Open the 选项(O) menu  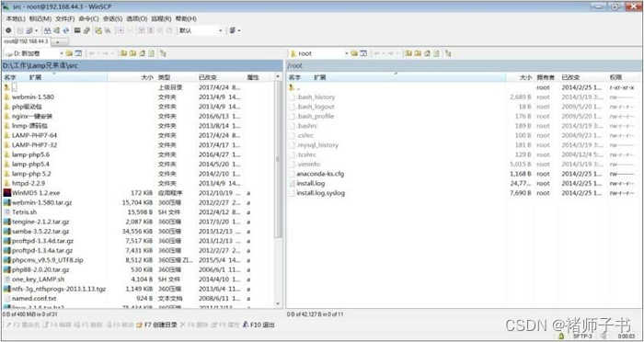(137, 19)
